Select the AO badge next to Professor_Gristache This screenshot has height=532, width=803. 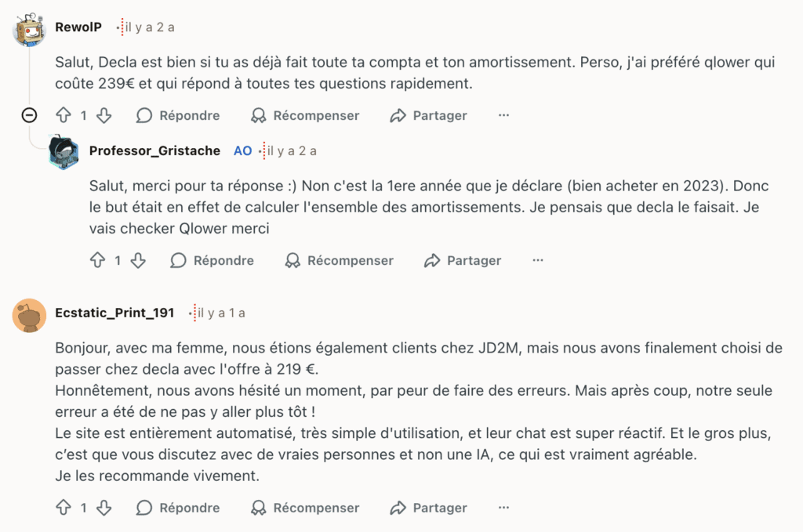[x=243, y=150]
